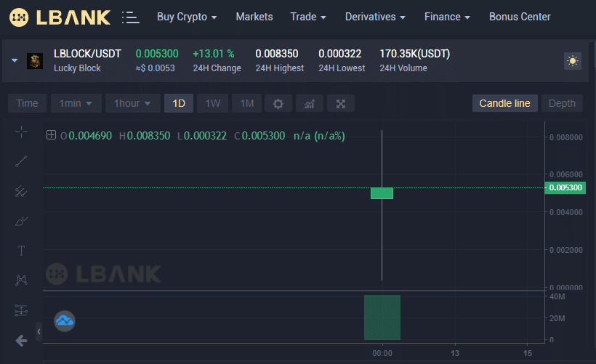The width and height of the screenshot is (596, 364).
Task: Open the 1hour interval dropdown
Action: pos(133,103)
